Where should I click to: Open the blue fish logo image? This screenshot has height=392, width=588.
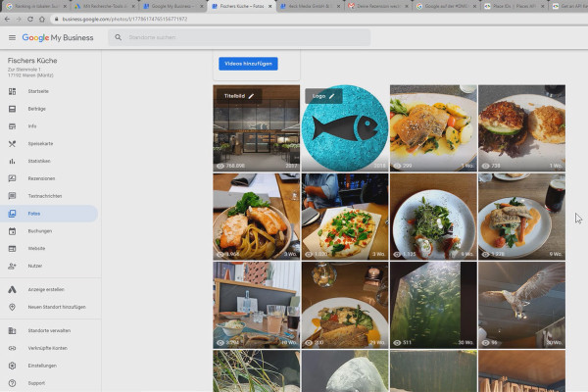[345, 128]
